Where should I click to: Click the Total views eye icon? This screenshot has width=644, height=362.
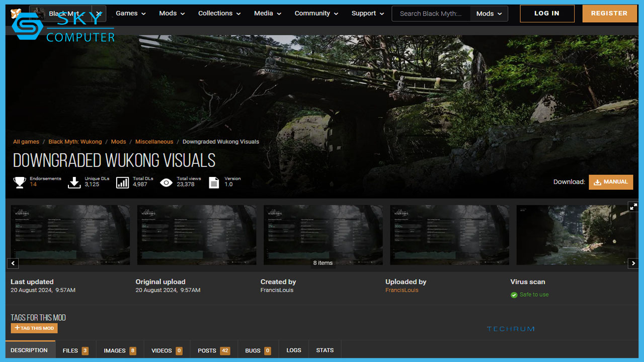tap(166, 182)
